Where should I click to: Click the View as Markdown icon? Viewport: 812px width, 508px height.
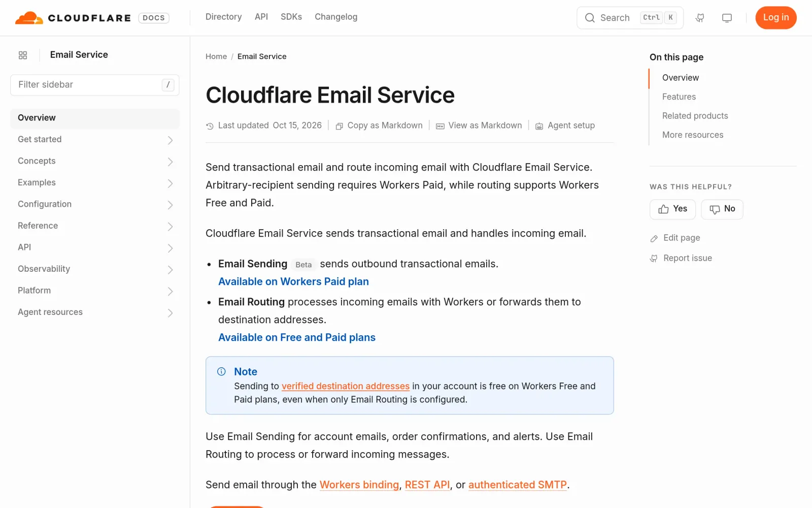(440, 126)
